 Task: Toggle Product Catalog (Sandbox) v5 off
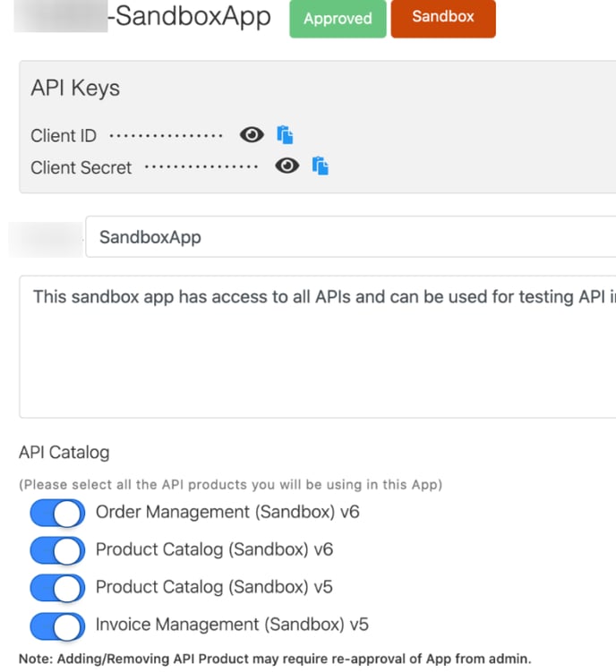[x=57, y=587]
